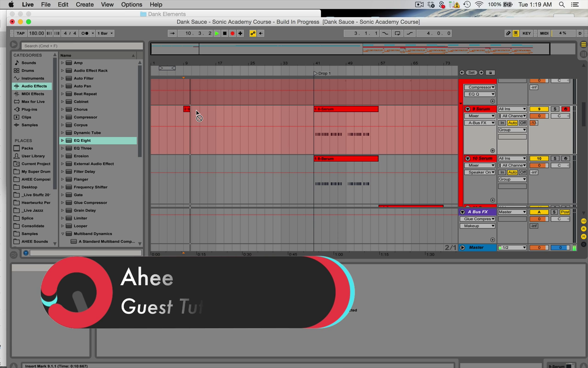The image size is (588, 368).
Task: Open the Create menu
Action: [85, 5]
